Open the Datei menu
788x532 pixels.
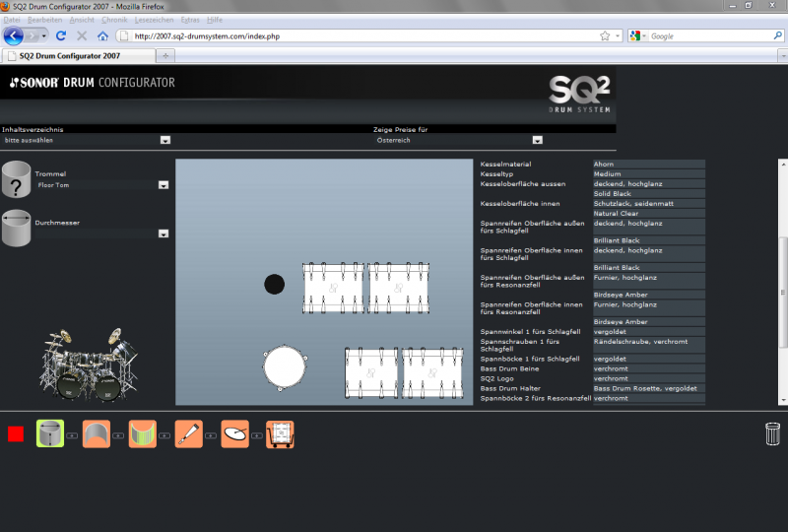(x=12, y=20)
